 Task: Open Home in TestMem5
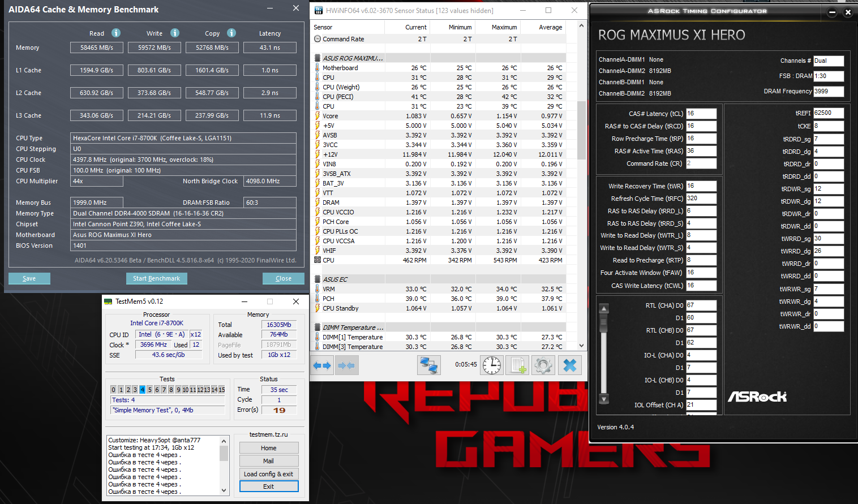pos(269,448)
